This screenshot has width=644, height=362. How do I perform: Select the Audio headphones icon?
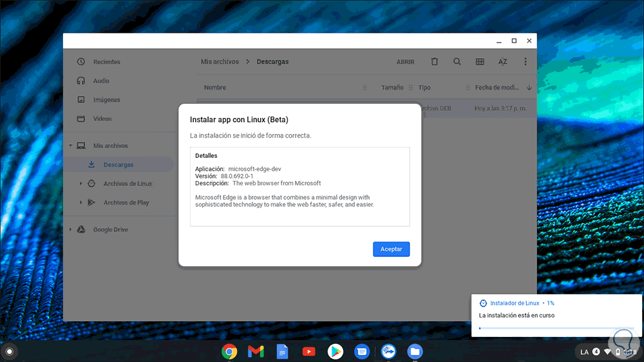(81, 81)
